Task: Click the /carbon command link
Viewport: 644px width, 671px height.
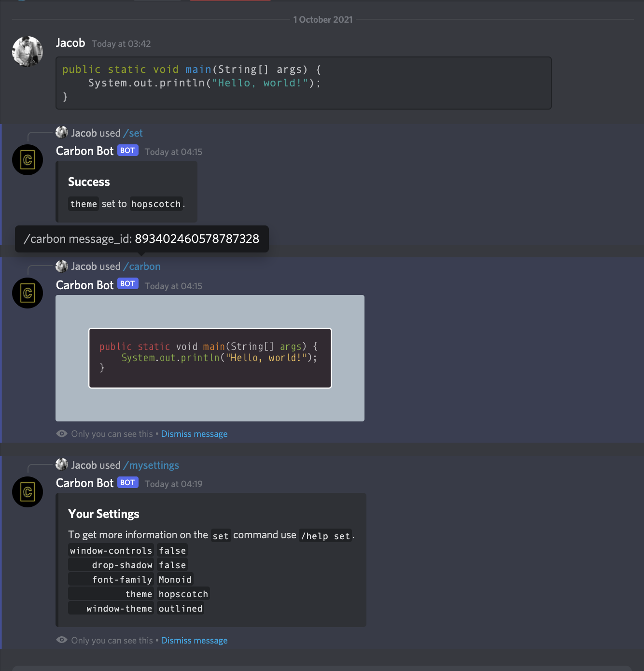Action: (x=142, y=266)
